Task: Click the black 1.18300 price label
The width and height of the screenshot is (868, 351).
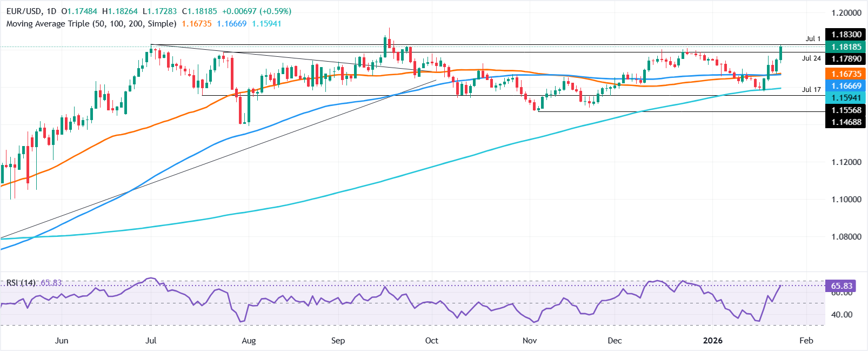Action: coord(846,35)
